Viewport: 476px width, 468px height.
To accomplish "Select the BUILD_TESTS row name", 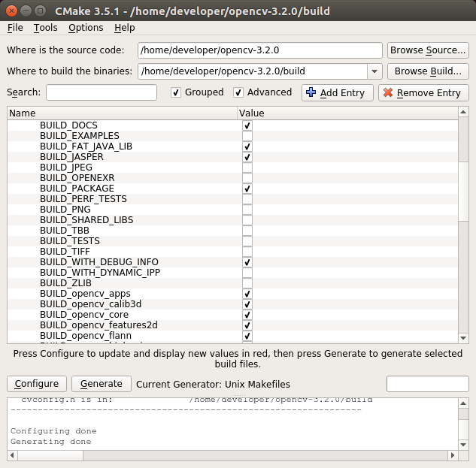I will coord(70,241).
